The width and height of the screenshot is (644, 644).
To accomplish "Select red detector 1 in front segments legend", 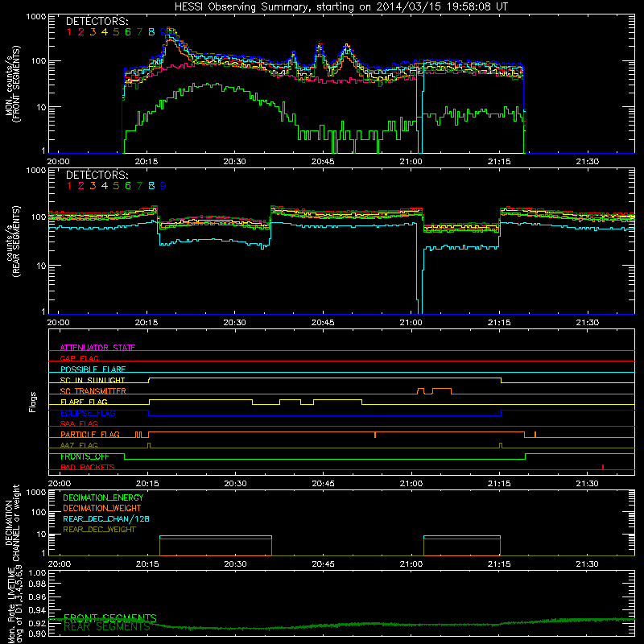I will click(69, 32).
